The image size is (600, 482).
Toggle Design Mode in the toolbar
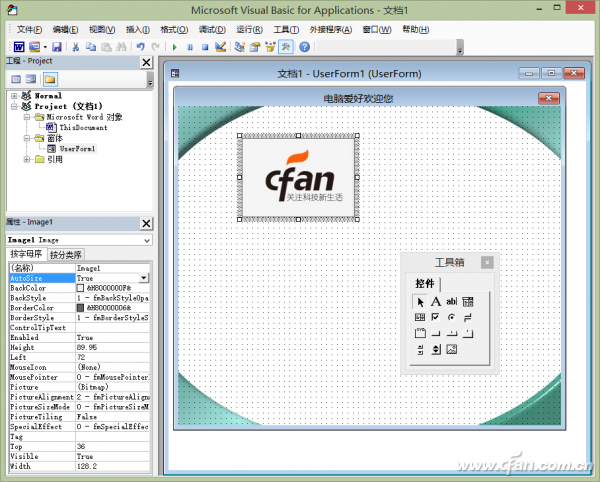220,47
